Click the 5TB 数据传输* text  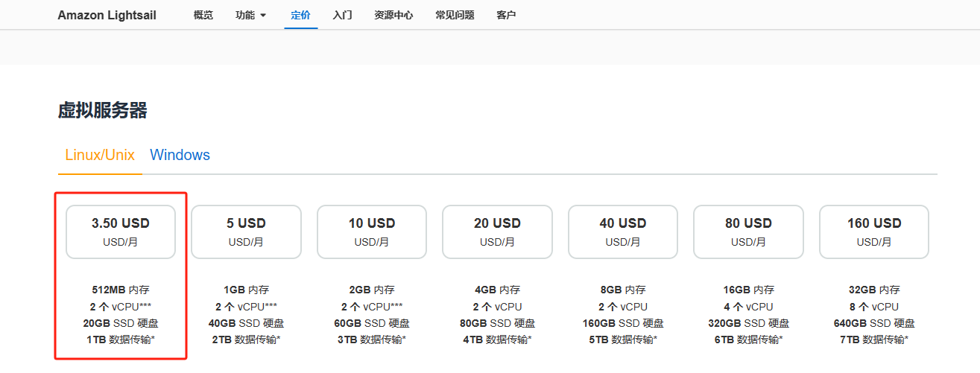click(623, 339)
